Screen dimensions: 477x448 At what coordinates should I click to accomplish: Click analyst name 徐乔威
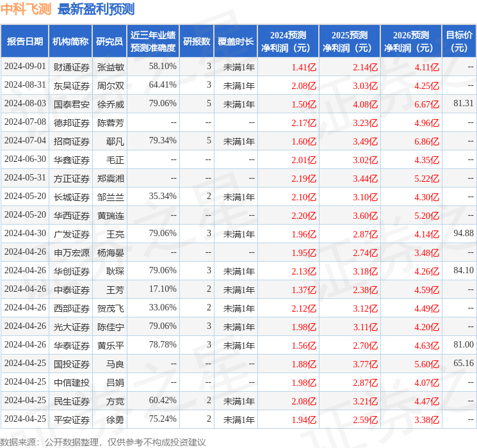[x=110, y=104]
